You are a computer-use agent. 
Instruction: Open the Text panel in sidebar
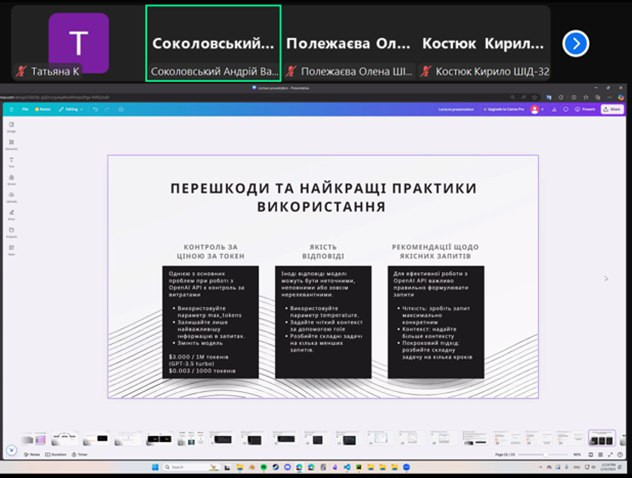pyautogui.click(x=11, y=162)
